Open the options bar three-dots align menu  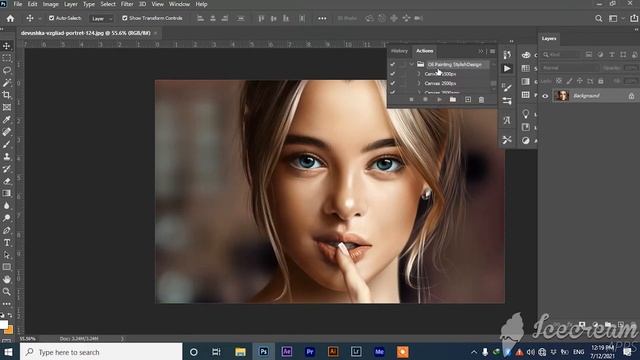(x=322, y=18)
